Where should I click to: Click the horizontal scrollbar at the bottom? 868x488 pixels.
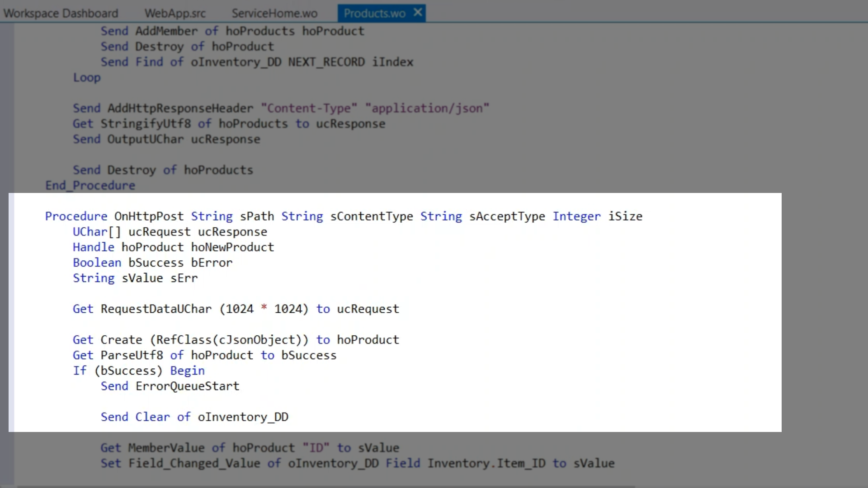(325, 486)
